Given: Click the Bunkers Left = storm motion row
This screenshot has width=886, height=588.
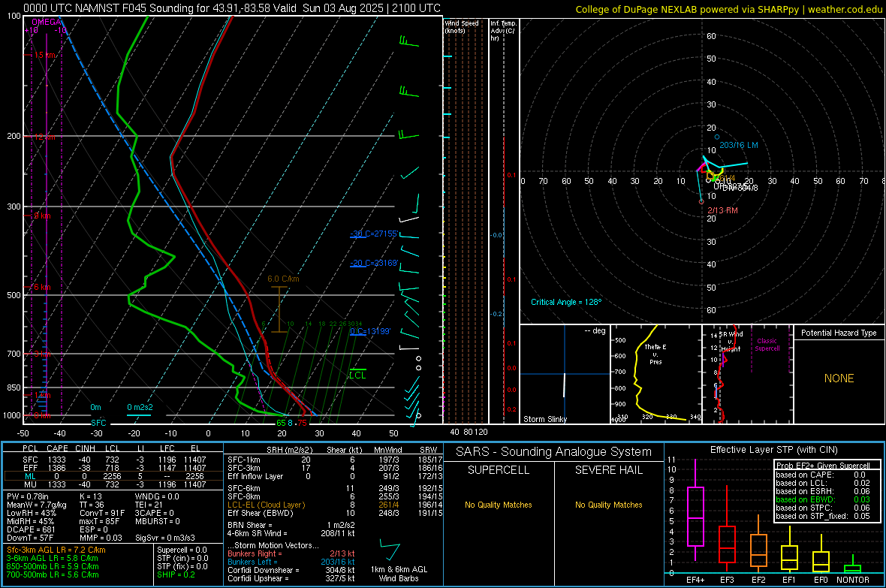Looking at the screenshot, I should (291, 562).
